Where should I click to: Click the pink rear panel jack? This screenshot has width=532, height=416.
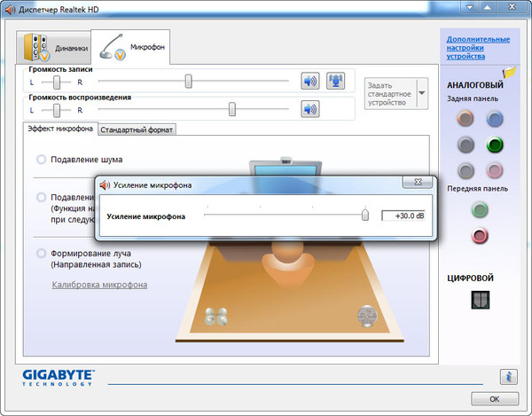(495, 170)
